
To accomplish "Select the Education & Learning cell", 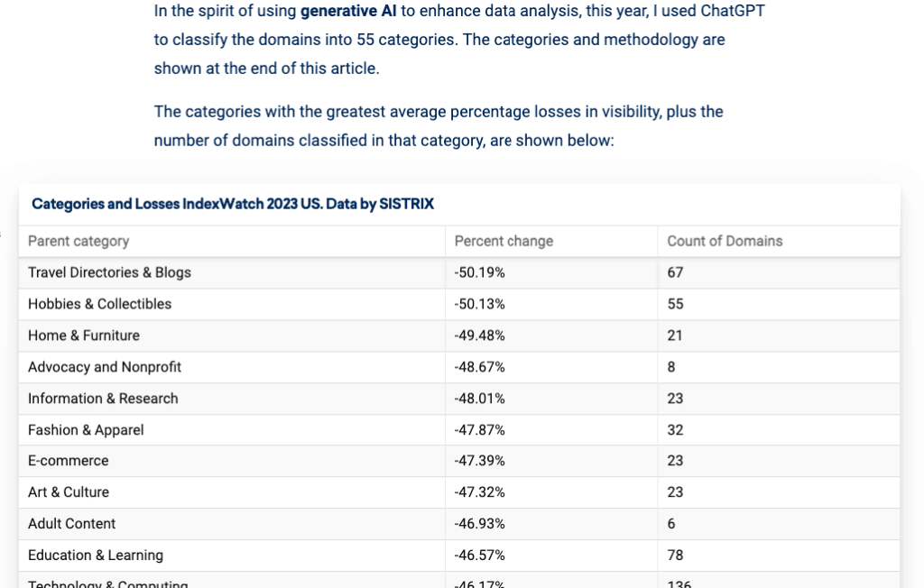I will coord(96,556).
